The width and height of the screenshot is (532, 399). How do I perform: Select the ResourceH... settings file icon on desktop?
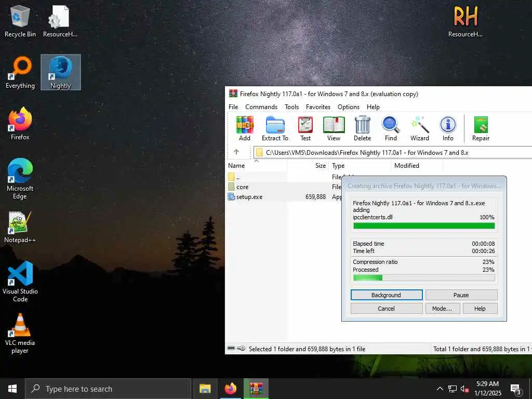[60, 21]
